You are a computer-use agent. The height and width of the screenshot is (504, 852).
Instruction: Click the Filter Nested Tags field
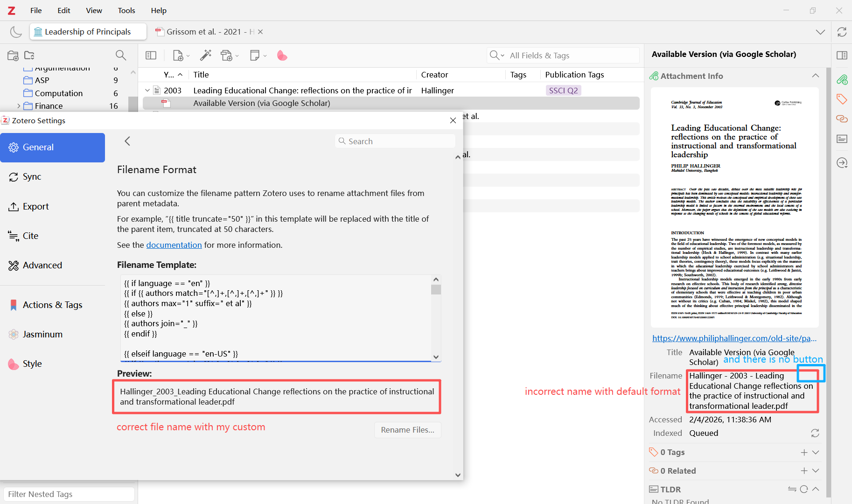69,494
